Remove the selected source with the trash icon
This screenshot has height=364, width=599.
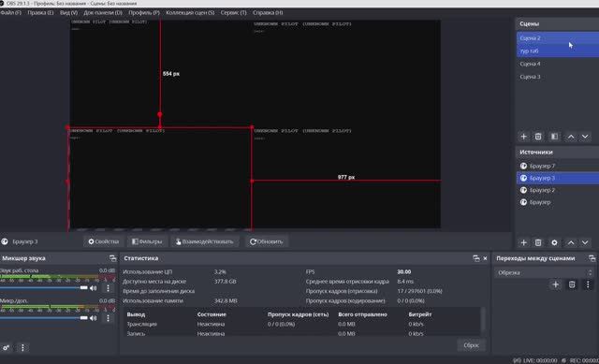[x=538, y=242]
